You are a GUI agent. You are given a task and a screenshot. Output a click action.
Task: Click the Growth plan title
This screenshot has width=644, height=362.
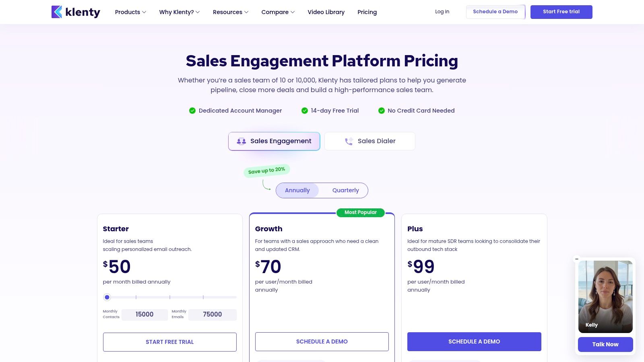pos(269,229)
